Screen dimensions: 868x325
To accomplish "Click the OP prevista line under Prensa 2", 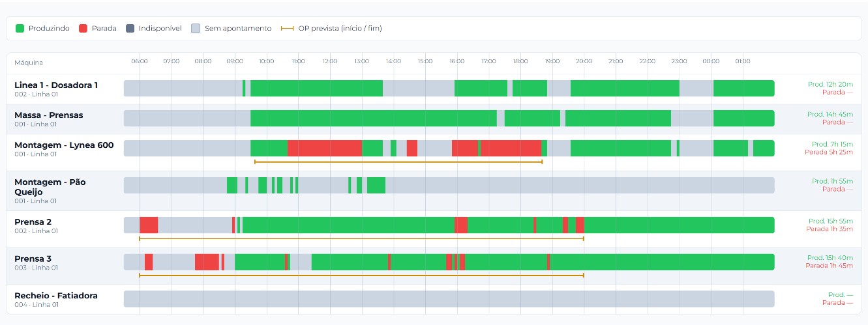I will click(361, 238).
